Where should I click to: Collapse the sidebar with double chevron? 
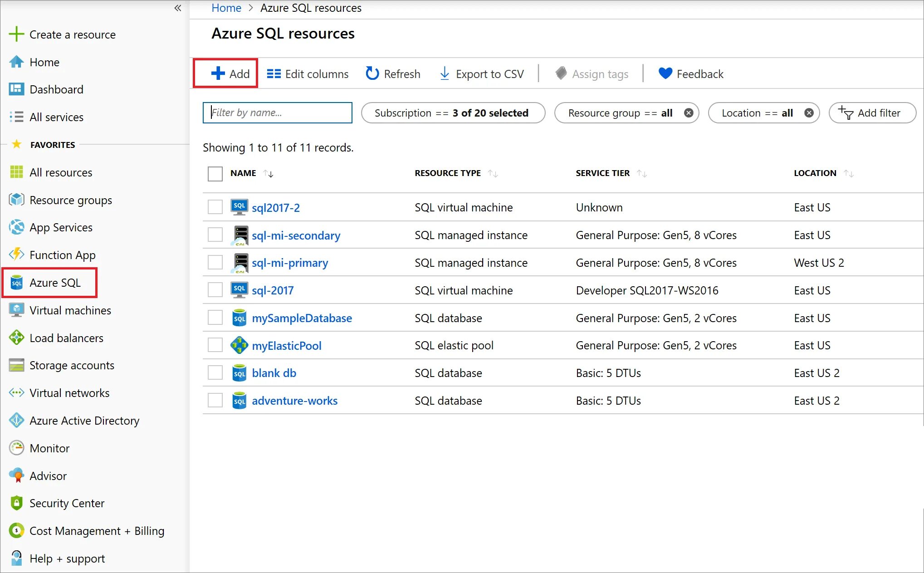click(178, 8)
